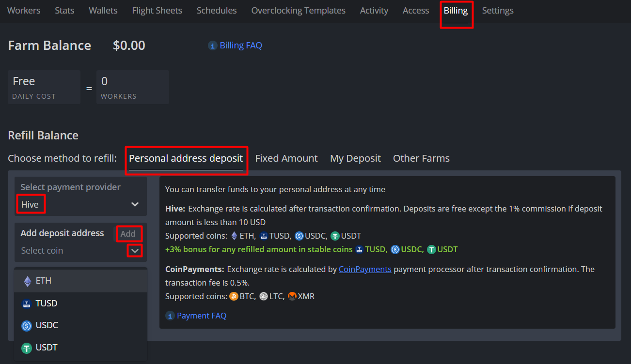Select the My Deposit refill method
The height and width of the screenshot is (364, 631).
[x=355, y=159]
